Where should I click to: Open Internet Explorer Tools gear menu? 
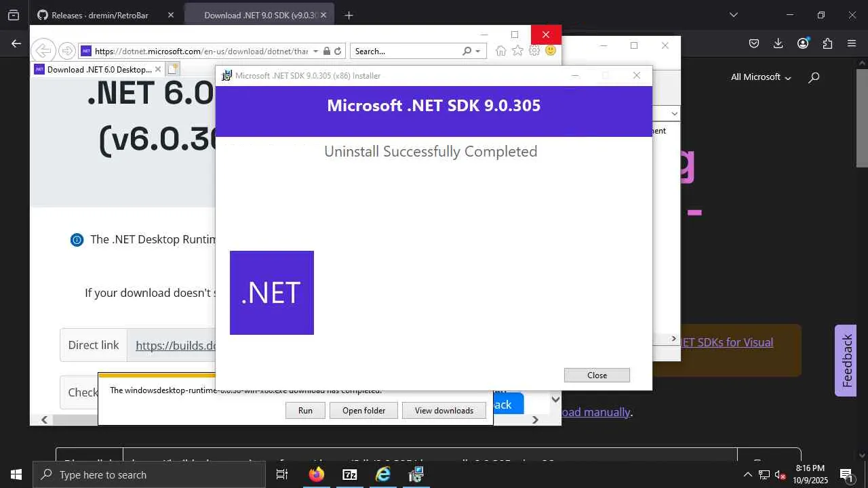coord(534,51)
